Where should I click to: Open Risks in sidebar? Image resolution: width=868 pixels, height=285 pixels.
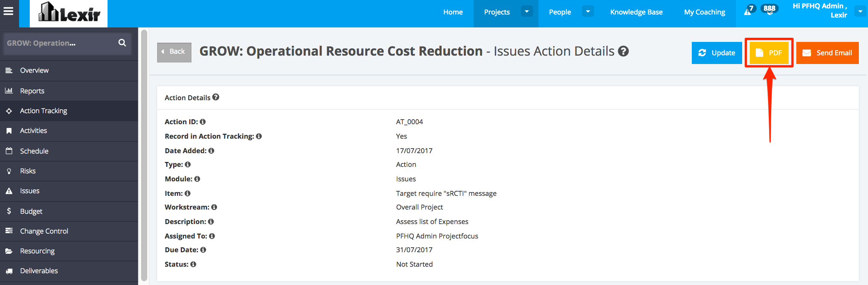coord(69,171)
